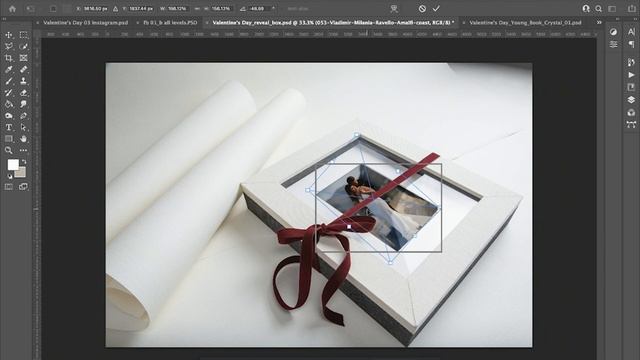The width and height of the screenshot is (640, 360).
Task: Open the Edit Toolbar three-dots menu
Action: (x=24, y=150)
